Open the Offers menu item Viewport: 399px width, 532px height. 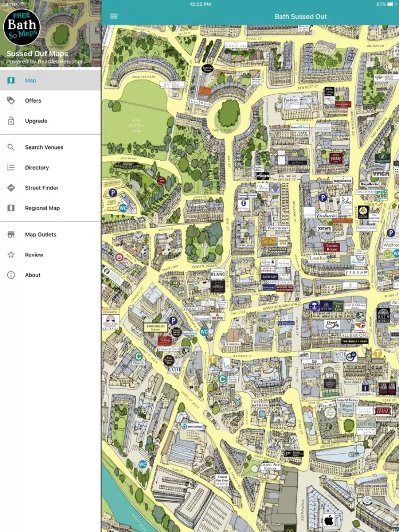point(51,101)
